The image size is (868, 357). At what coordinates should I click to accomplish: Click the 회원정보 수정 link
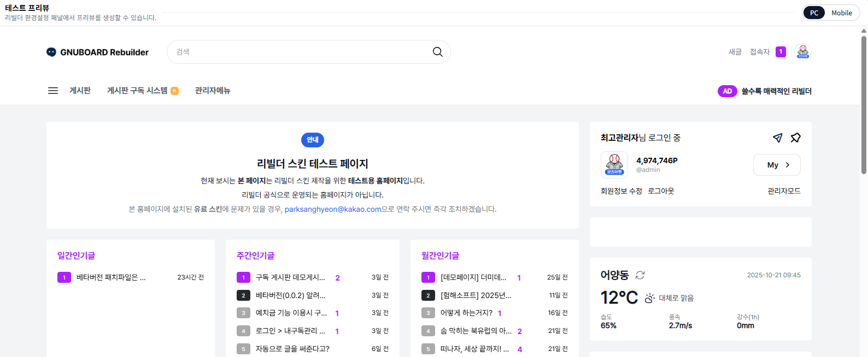pos(621,191)
